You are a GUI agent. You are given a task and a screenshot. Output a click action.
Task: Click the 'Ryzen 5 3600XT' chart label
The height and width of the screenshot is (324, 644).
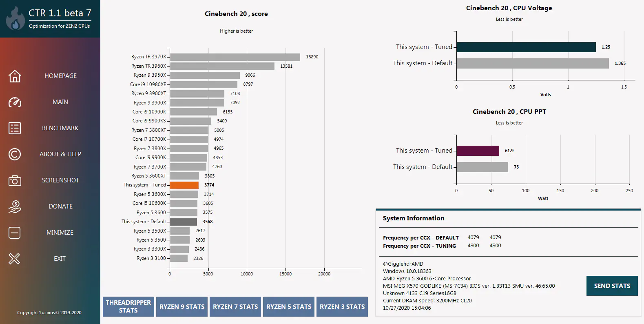point(149,176)
